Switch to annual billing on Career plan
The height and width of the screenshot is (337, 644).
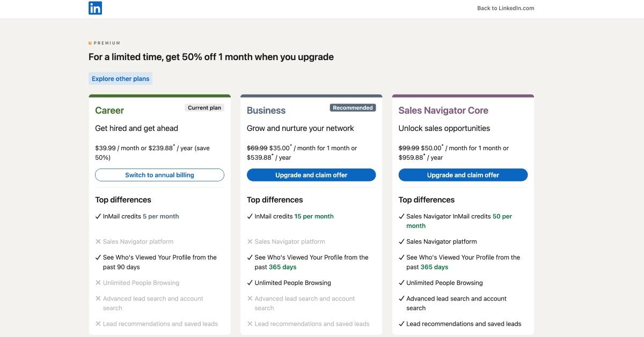point(159,175)
